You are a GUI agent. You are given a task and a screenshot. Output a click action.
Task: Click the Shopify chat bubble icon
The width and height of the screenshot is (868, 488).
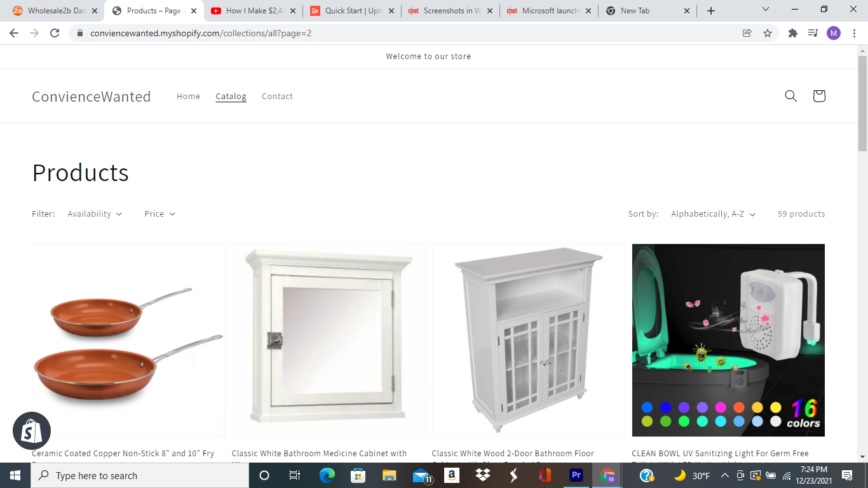pos(32,431)
